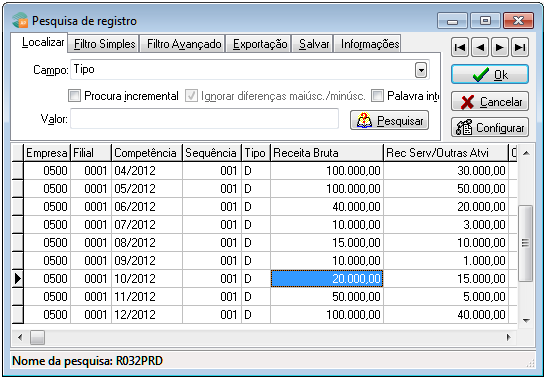Select the Competência cell 11/2012
The image size is (546, 379).
pyautogui.click(x=147, y=297)
